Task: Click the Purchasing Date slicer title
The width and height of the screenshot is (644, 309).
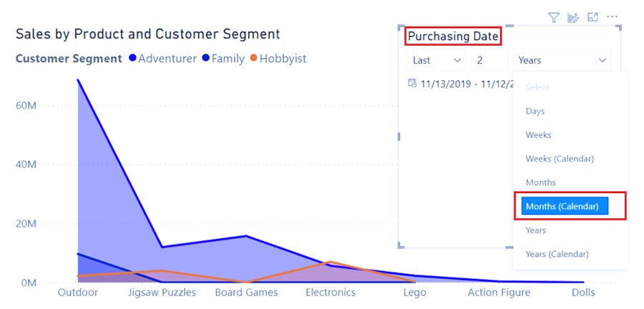Action: (x=452, y=36)
